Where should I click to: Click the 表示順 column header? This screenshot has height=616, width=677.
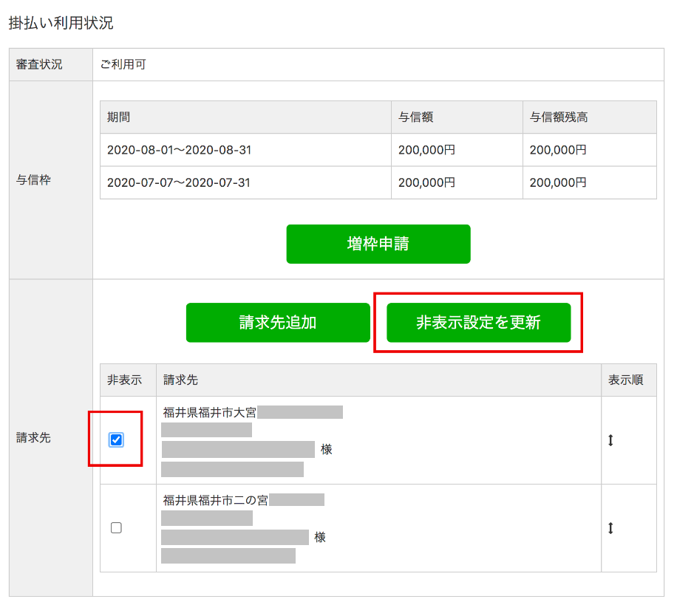coord(625,380)
